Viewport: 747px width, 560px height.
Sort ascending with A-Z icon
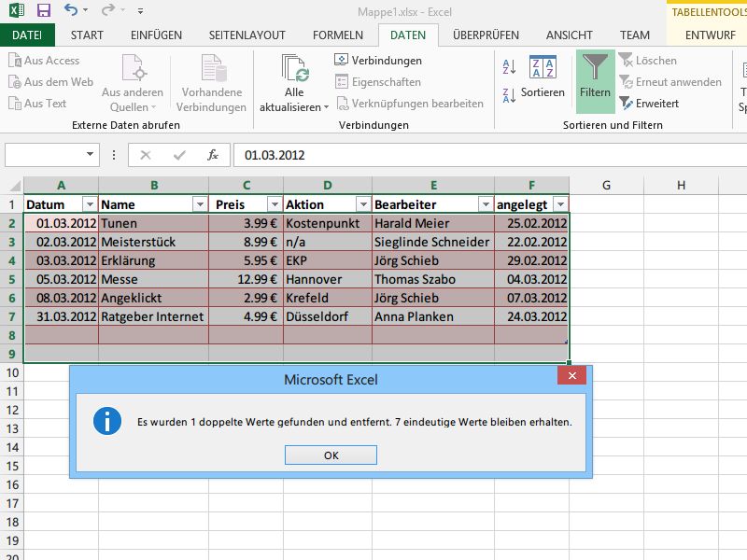tap(509, 66)
